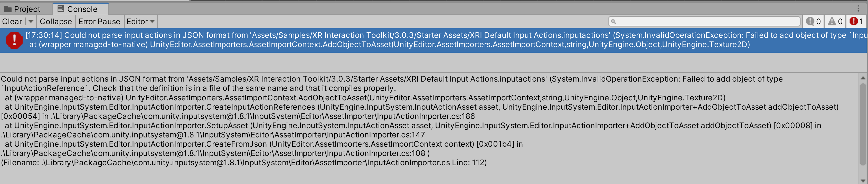Click the gray warning triangle counter icon

833,21
